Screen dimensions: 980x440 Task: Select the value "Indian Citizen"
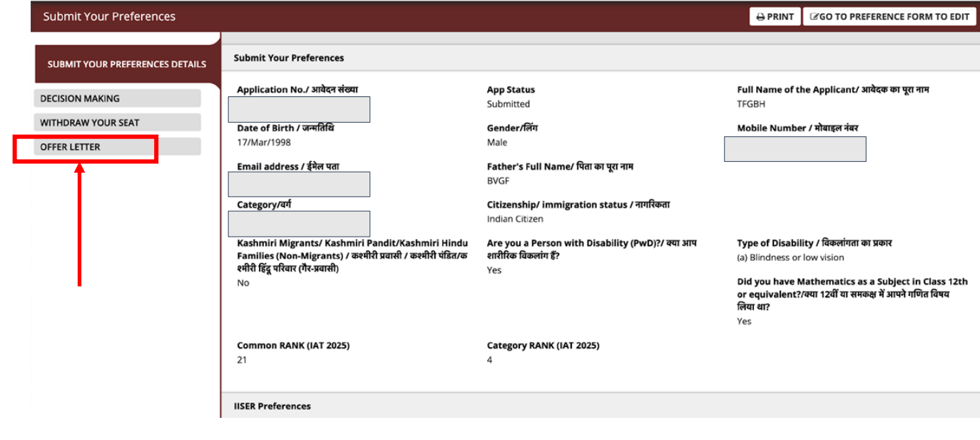click(x=515, y=219)
